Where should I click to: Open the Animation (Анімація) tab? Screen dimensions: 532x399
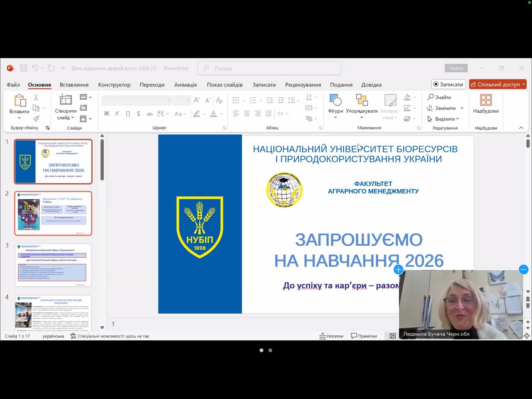[x=185, y=85]
